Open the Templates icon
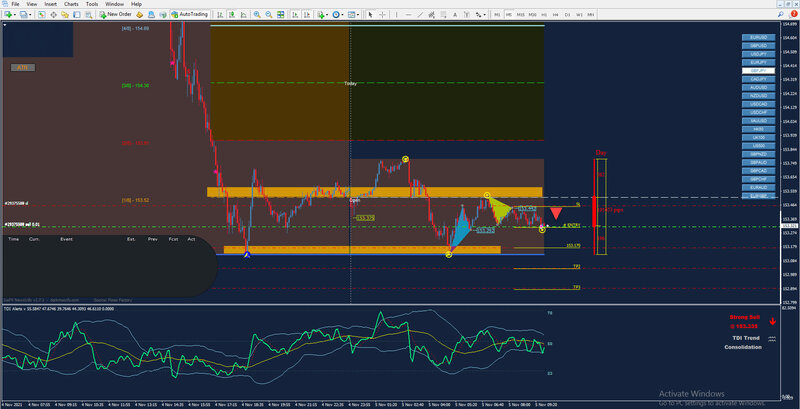Screen dimensions: 800x409 (352, 14)
